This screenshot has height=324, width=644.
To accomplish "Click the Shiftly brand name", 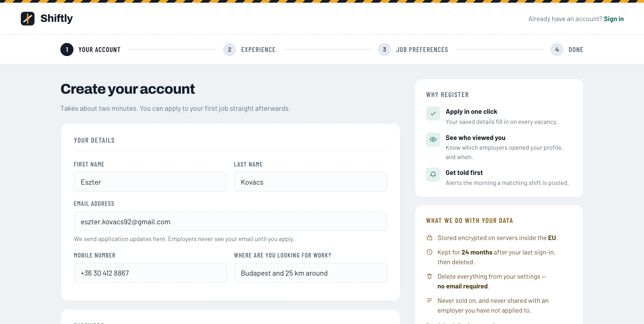I will pos(57,18).
